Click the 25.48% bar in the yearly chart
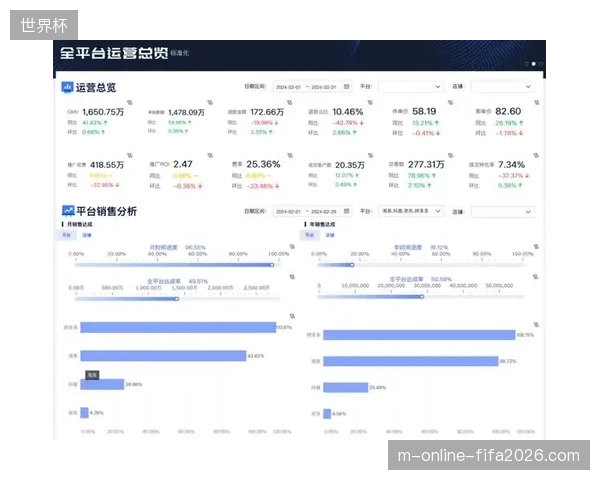This screenshot has height=480, width=600. (x=346, y=387)
